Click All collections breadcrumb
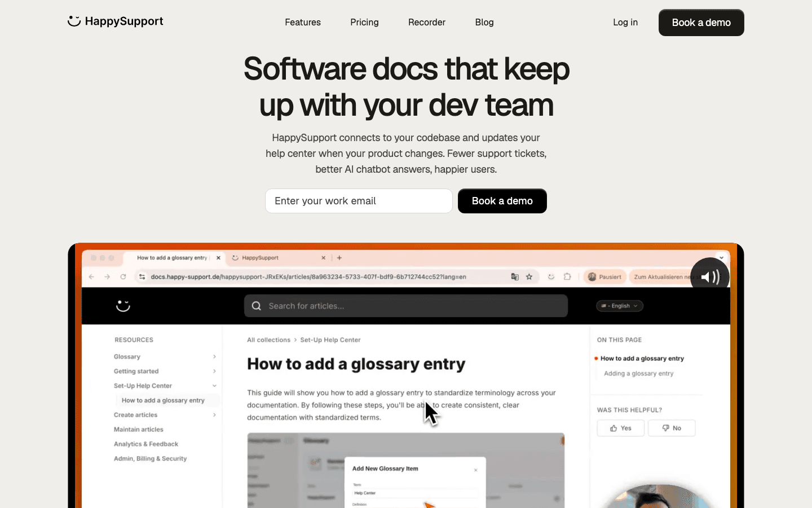The width and height of the screenshot is (812, 508). click(x=268, y=340)
